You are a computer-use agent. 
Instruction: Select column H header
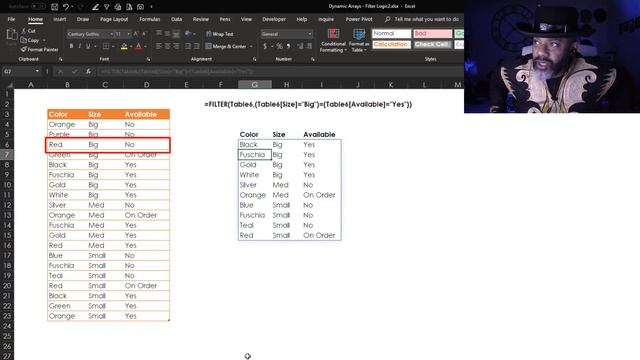[x=287, y=84]
